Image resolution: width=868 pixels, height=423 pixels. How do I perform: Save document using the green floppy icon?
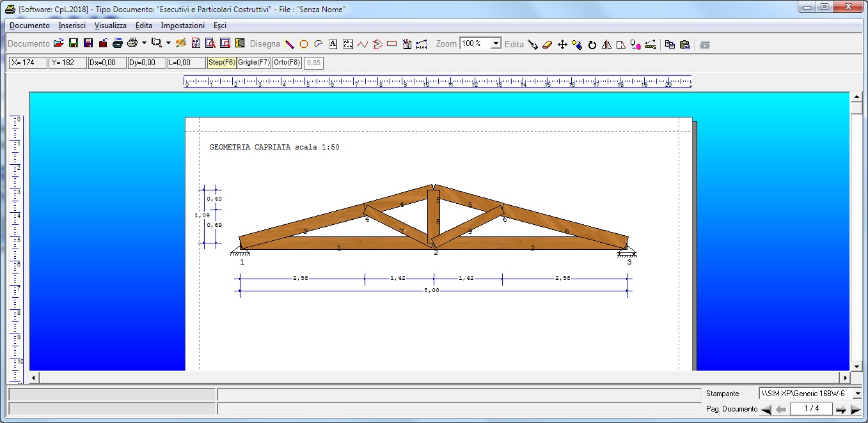pos(74,44)
